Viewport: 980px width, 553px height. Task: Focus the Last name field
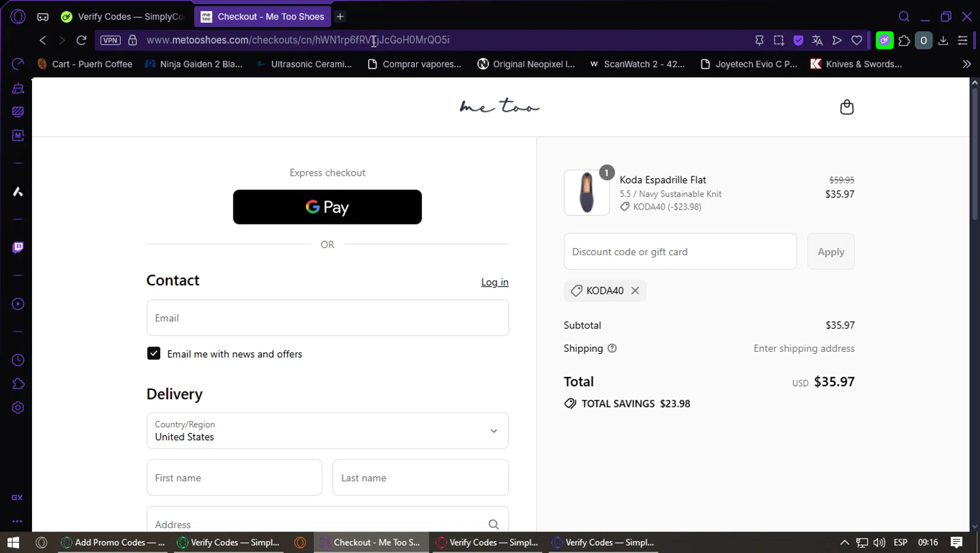coord(421,478)
